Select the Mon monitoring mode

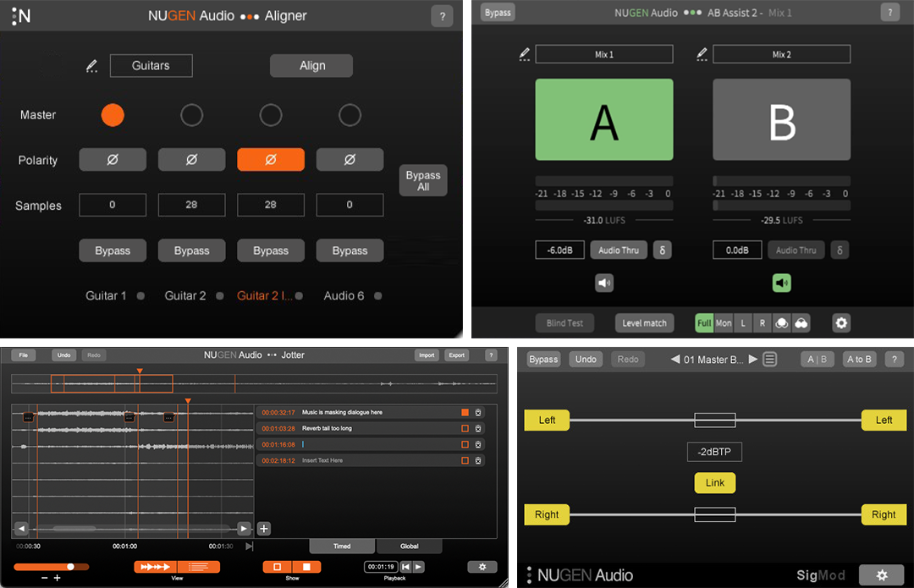[x=724, y=322]
